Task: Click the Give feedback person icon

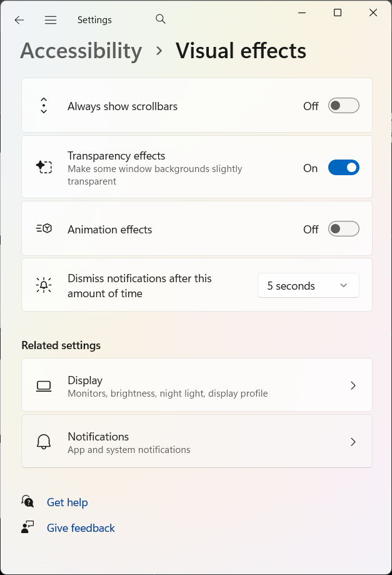Action: tap(28, 527)
